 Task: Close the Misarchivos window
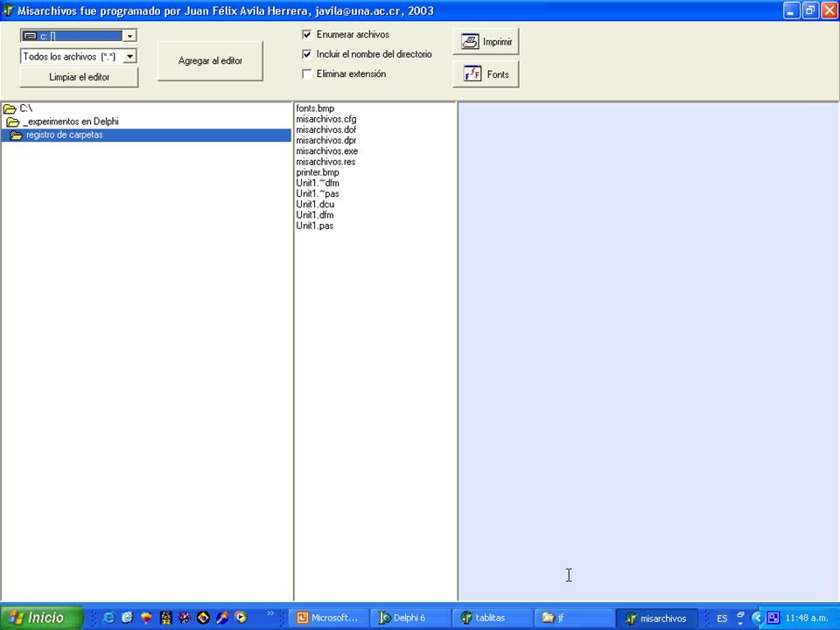coord(829,10)
